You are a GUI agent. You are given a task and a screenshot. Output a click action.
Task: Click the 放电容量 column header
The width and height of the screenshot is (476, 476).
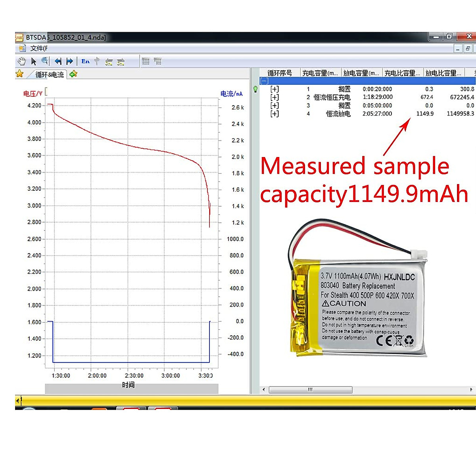361,73
